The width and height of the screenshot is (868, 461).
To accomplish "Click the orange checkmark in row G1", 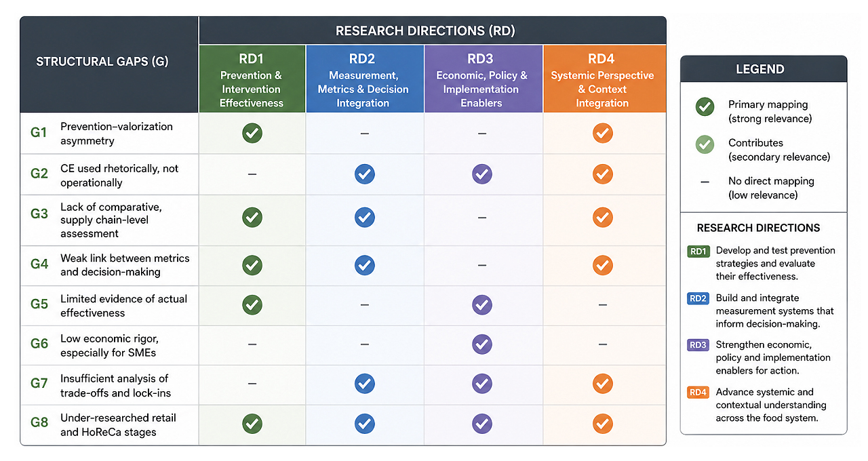I will point(603,134).
